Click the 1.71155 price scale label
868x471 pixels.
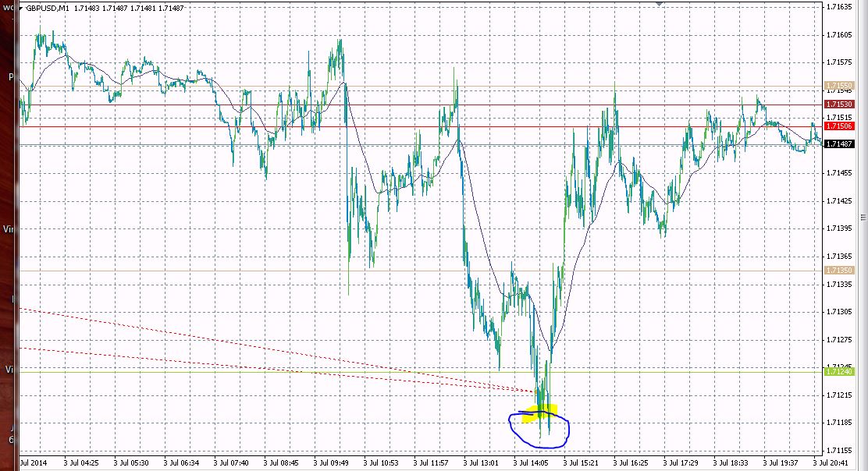839,450
